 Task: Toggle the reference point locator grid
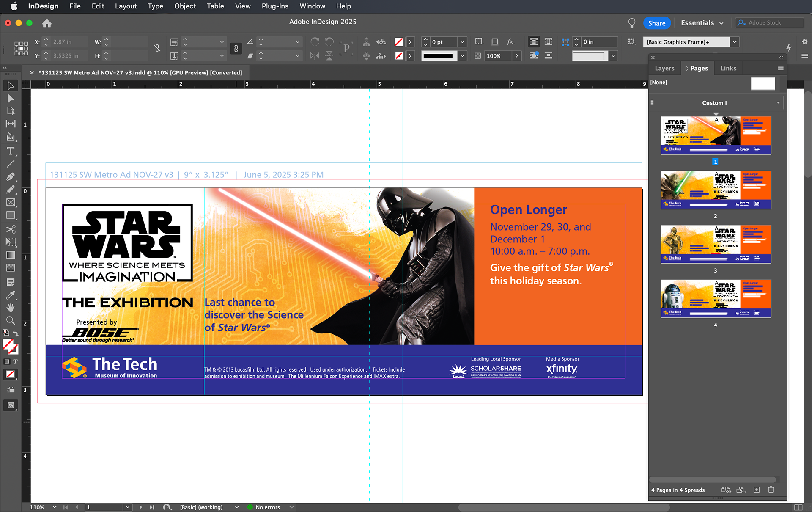tap(21, 48)
